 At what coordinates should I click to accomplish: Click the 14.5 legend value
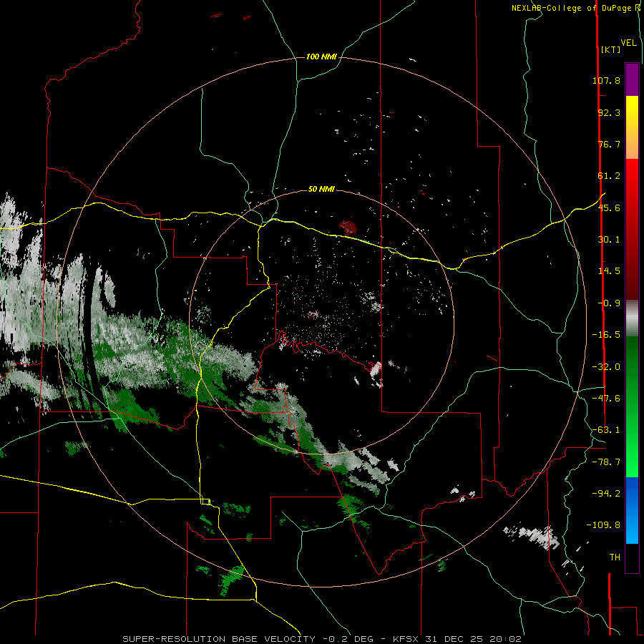pos(609,271)
